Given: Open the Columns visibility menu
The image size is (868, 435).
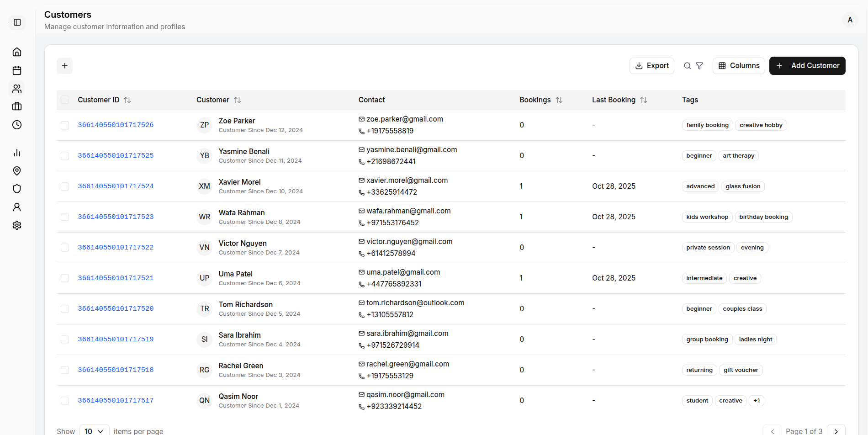Looking at the screenshot, I should point(739,66).
